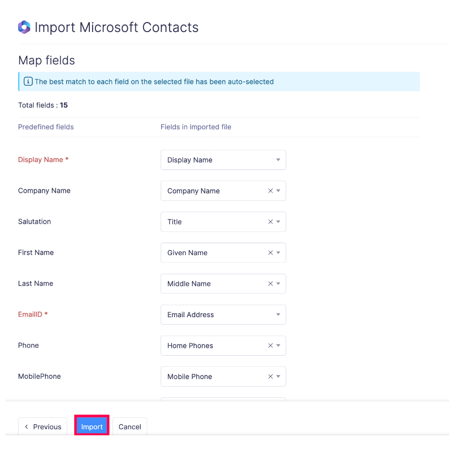Screen dimensions: 476x464
Task: Open the Phone mapping dropdown
Action: coord(280,345)
